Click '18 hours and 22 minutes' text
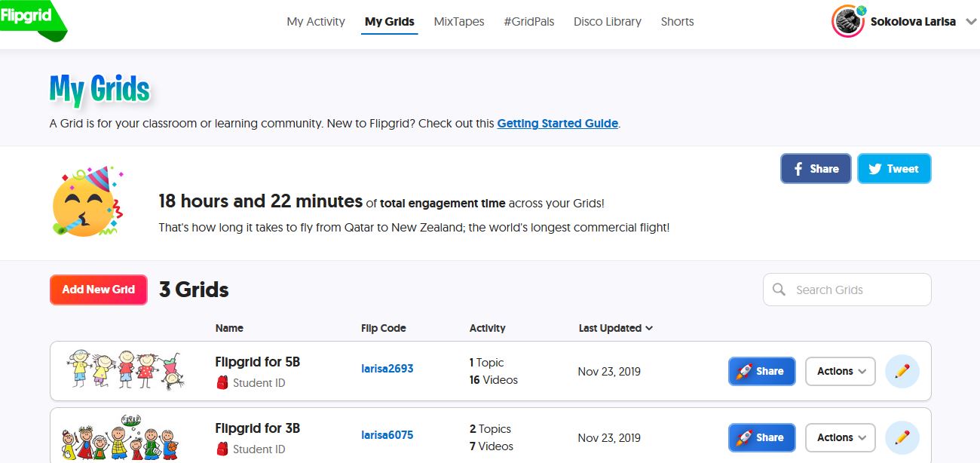 pos(261,201)
